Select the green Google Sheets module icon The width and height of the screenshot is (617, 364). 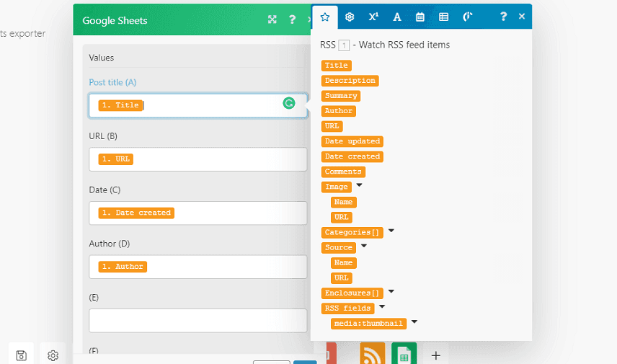pyautogui.click(x=404, y=354)
